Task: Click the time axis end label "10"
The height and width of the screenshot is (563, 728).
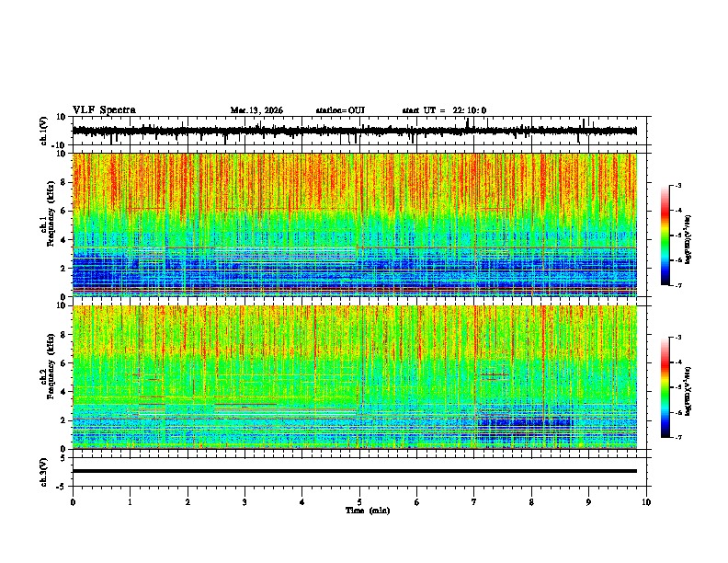Action: [x=646, y=502]
